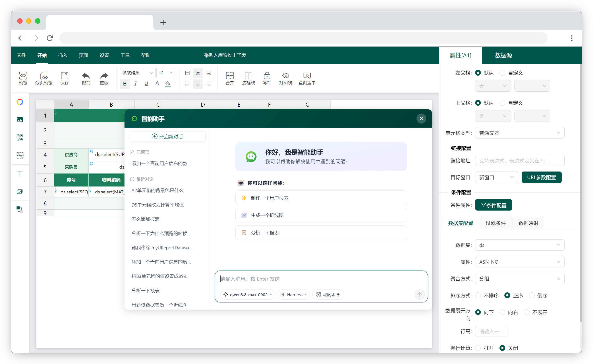
Task: Click the suggestion 生成一个折线图
Action: (321, 215)
